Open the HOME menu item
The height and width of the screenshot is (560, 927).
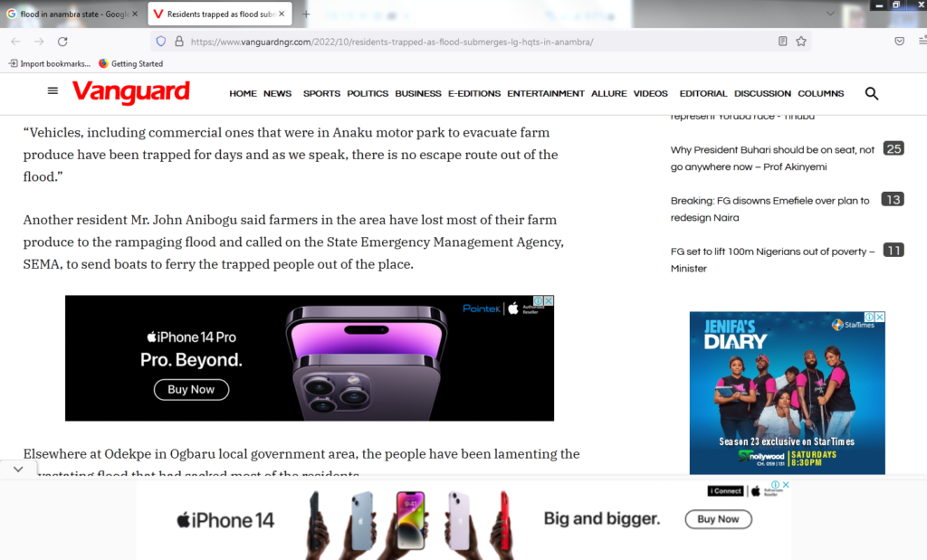[243, 93]
